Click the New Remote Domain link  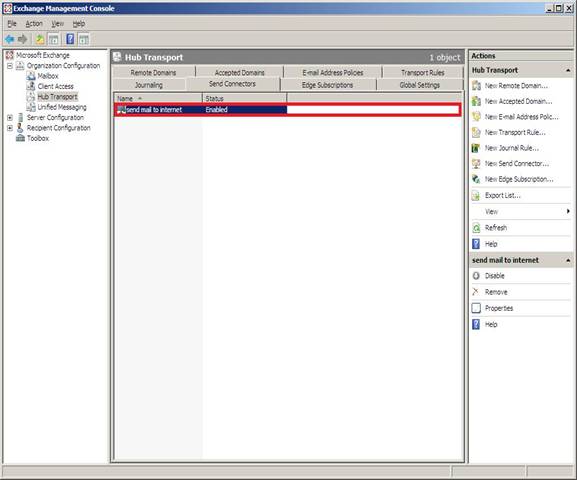point(516,86)
